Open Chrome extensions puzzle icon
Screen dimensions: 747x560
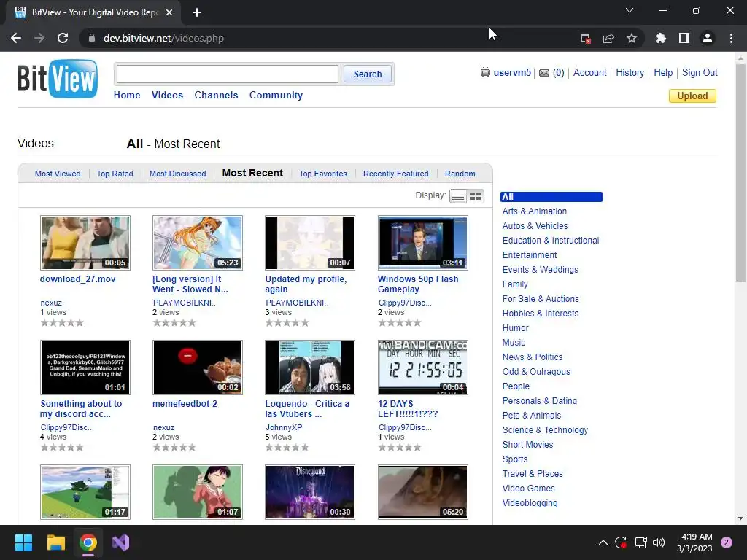click(x=660, y=38)
